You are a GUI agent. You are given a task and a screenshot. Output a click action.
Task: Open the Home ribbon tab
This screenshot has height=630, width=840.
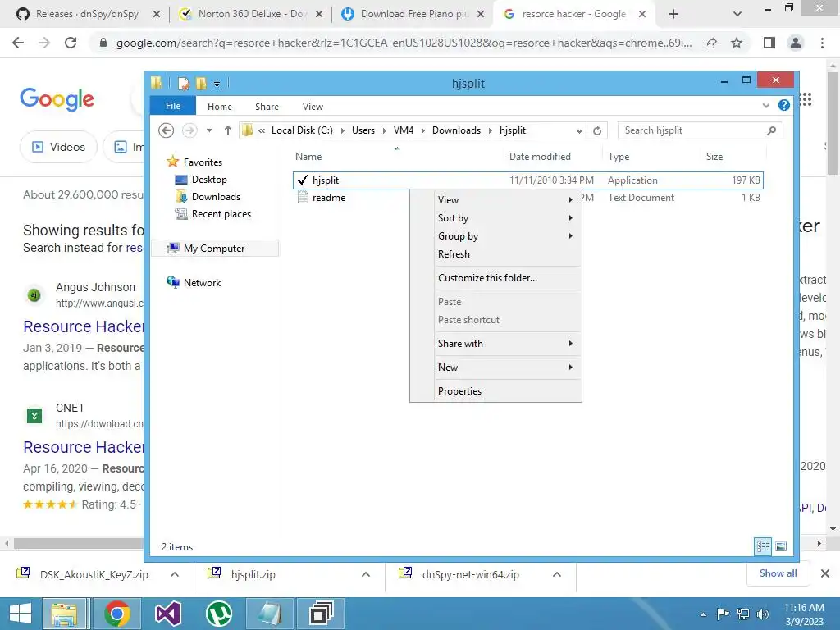(220, 107)
